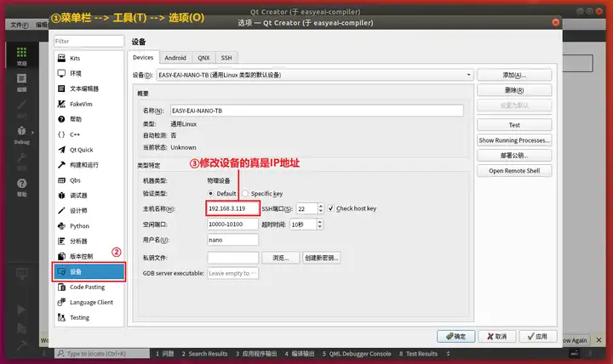Switch to Welcome mode in Qt Creator sidebar
The width and height of the screenshot is (613, 364).
coord(21,56)
